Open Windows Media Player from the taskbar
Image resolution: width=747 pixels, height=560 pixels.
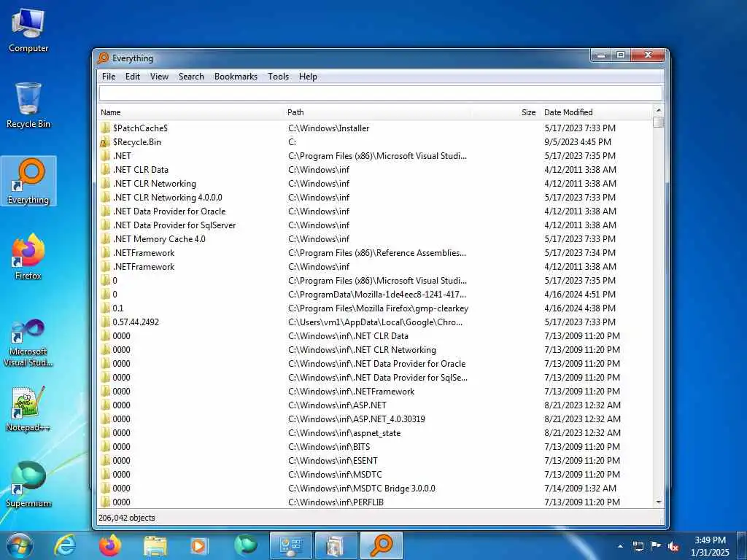(x=198, y=545)
